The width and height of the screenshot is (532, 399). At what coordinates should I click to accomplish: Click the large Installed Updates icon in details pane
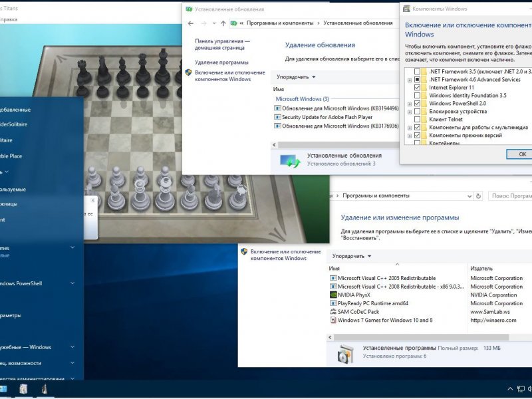pyautogui.click(x=290, y=160)
